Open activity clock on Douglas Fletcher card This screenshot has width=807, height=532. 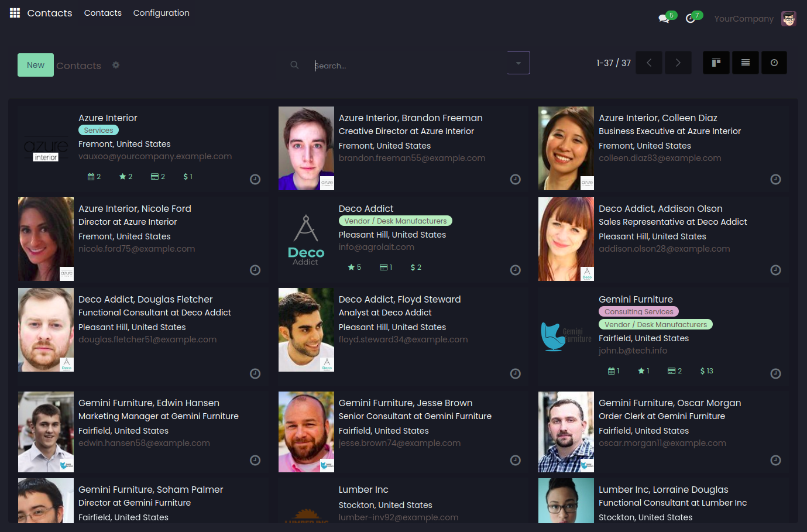point(255,373)
